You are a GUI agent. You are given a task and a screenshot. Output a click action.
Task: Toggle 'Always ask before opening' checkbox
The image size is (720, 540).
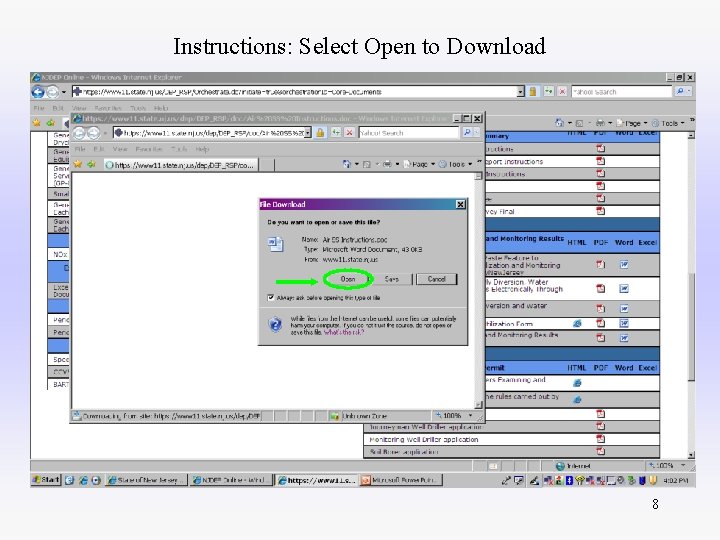[x=271, y=298]
